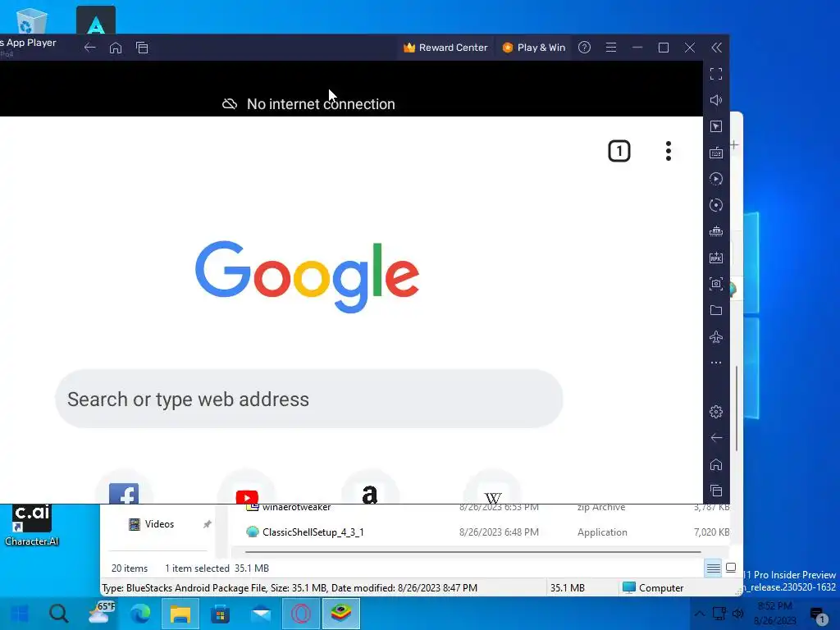840x630 pixels.
Task: Open BlueStacks help question mark icon
Action: point(584,48)
